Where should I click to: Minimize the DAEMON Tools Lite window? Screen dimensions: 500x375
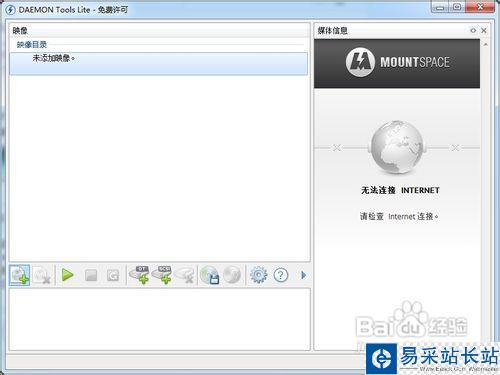pyautogui.click(x=440, y=7)
